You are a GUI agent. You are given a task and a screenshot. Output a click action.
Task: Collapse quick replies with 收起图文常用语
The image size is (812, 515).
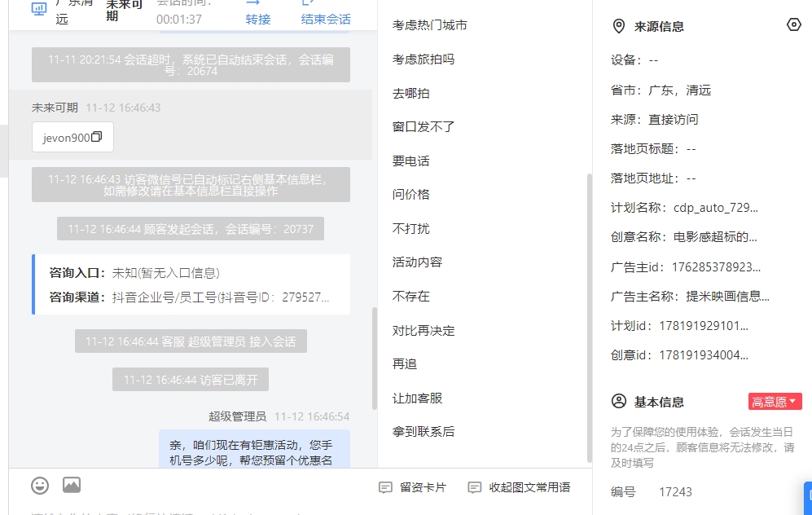520,487
